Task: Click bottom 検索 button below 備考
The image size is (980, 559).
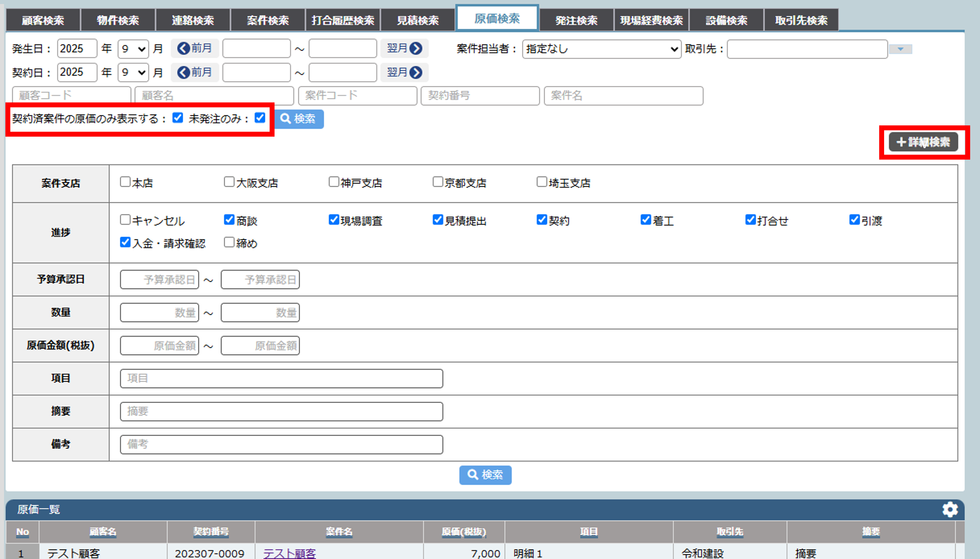Action: pos(485,475)
